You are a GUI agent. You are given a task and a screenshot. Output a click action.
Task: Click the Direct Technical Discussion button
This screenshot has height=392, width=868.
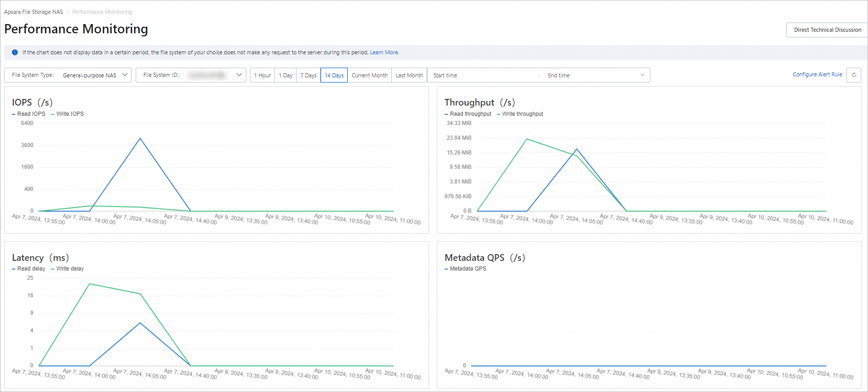tap(827, 30)
